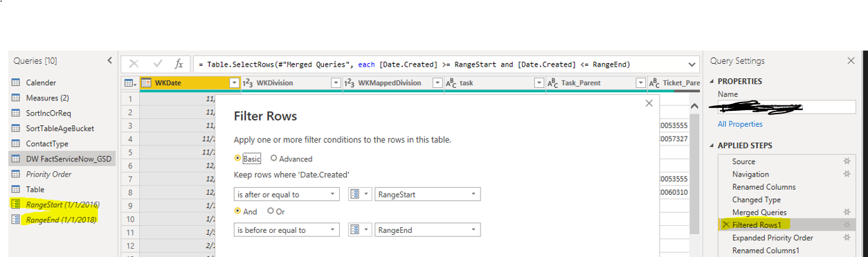Click the SortIncOrReq table icon
Image resolution: width=868 pixels, height=257 pixels.
coord(16,113)
